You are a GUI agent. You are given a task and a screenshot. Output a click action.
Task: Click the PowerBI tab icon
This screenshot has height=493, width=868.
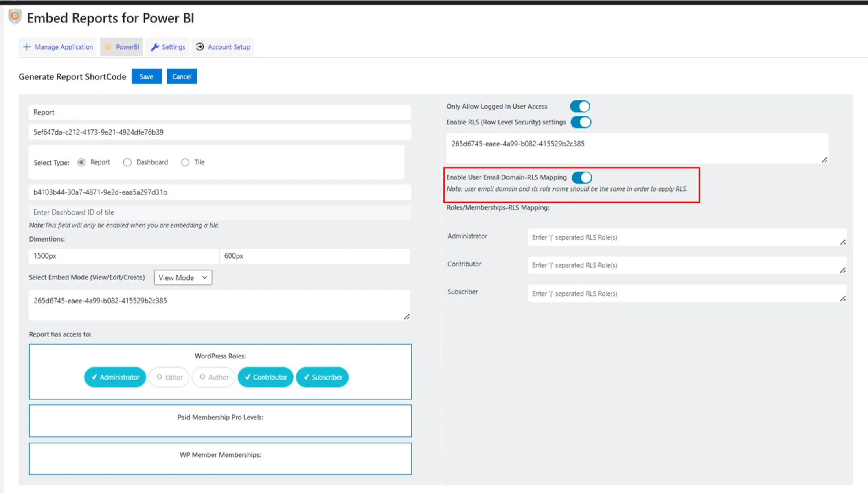click(108, 47)
